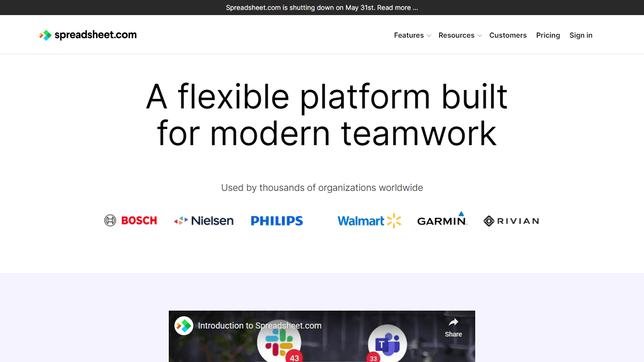Screen dimensions: 644x362
Task: Open the Features menu
Action: click(409, 35)
